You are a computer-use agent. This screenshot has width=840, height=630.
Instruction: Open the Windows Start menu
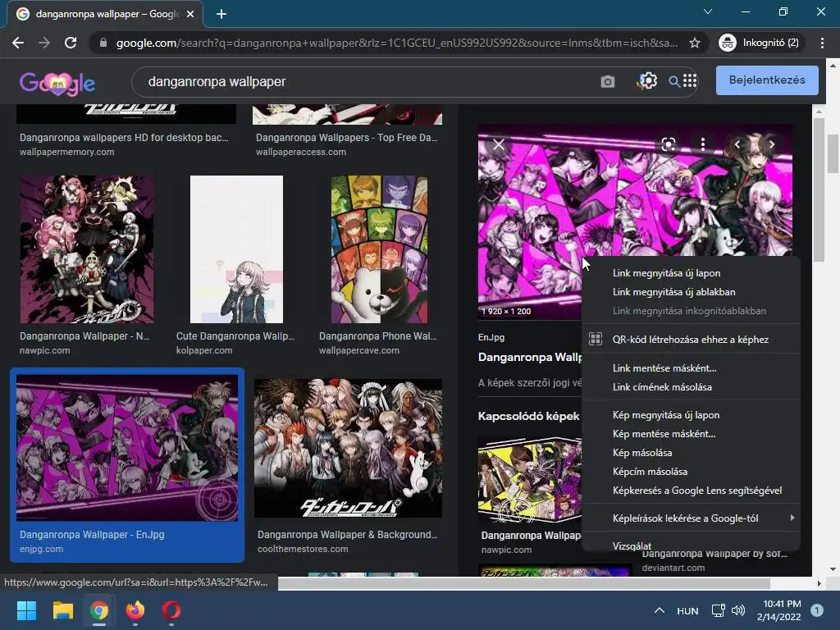coord(26,610)
